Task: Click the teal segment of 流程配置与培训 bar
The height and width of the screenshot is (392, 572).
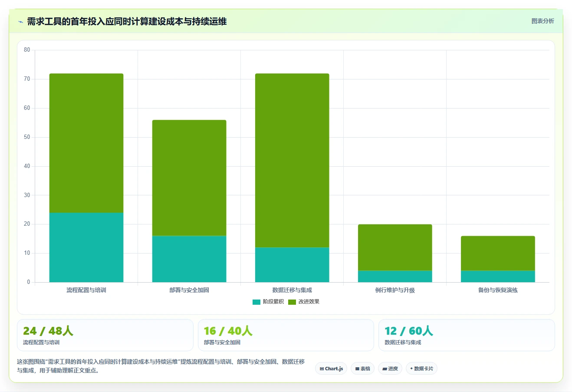Action: (86, 247)
